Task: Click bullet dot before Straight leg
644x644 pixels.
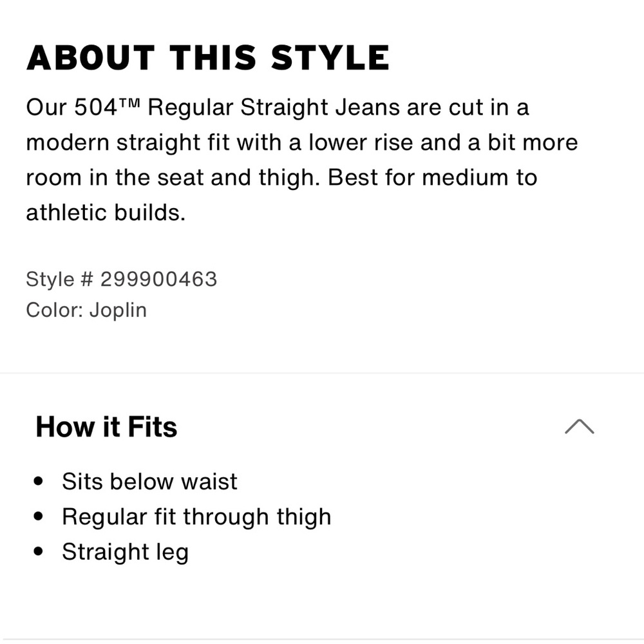Action: point(38,552)
